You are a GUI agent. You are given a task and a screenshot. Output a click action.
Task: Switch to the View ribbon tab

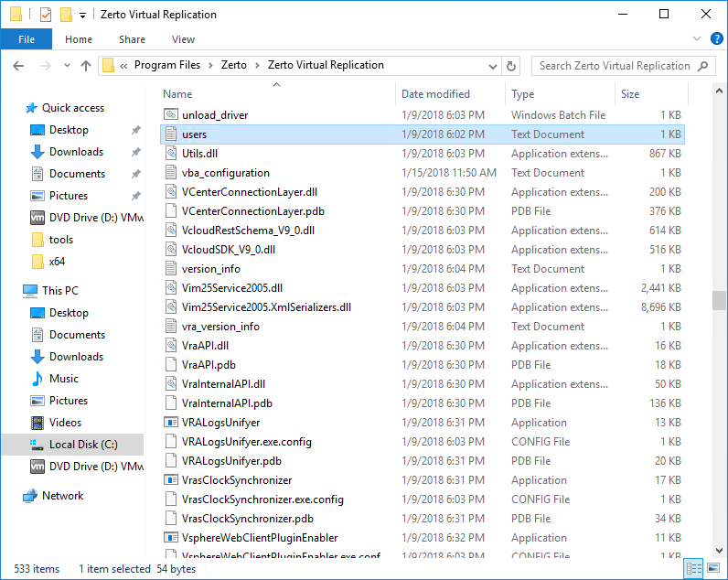(x=183, y=39)
